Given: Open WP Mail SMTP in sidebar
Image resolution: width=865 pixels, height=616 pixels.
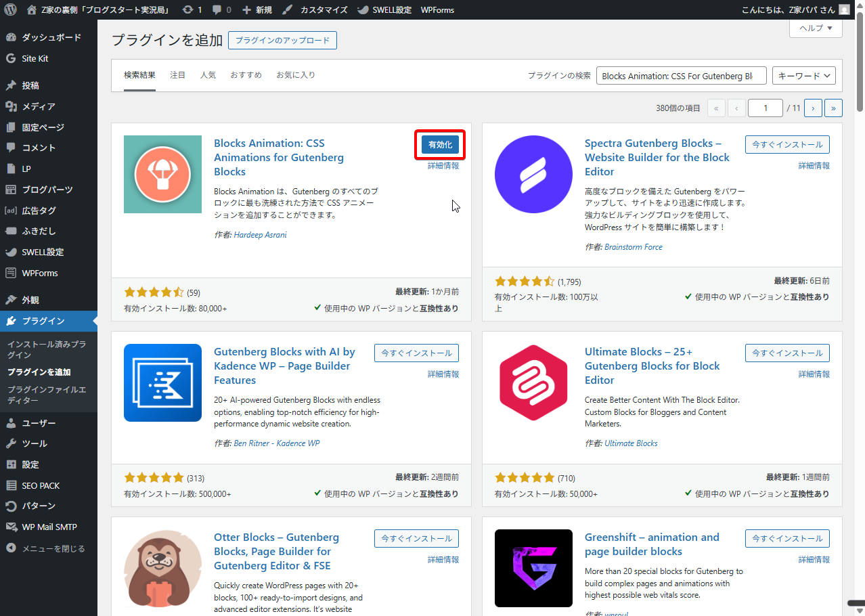Looking at the screenshot, I should tap(49, 527).
